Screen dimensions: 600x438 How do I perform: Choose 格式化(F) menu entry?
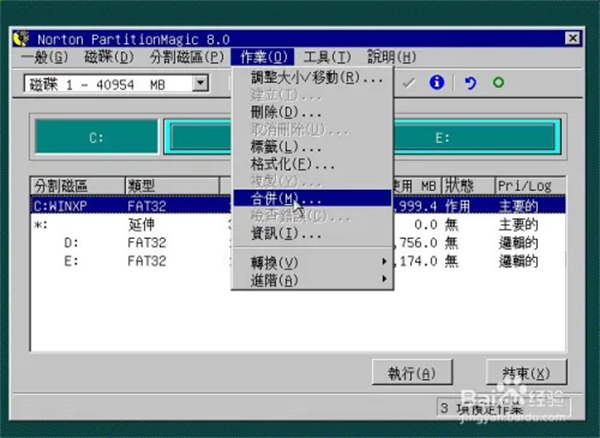point(313,164)
